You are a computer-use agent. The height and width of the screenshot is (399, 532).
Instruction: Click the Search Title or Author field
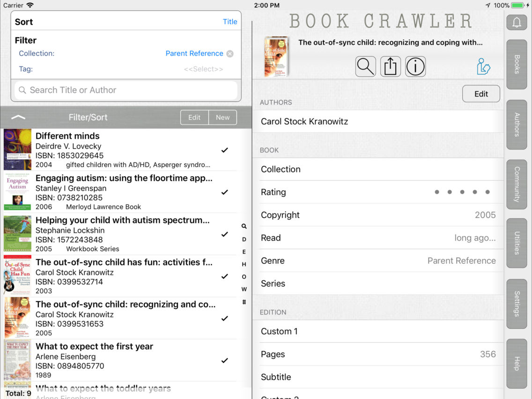[x=126, y=90]
